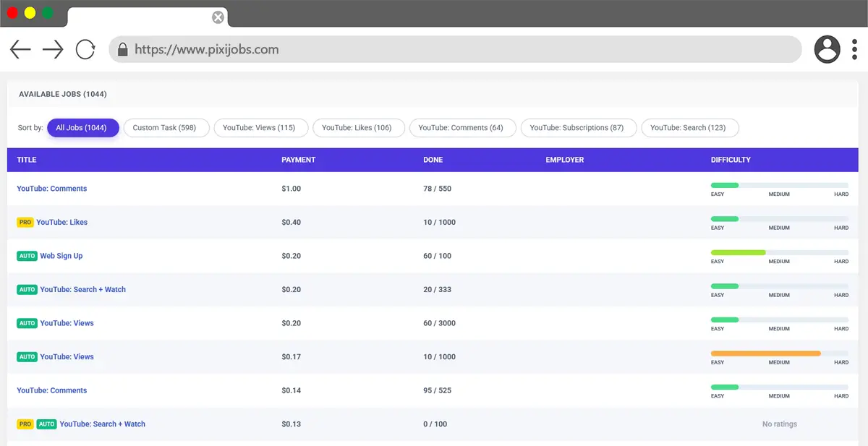Click the $1.00 payment value
The height and width of the screenshot is (446, 868).
pos(292,189)
